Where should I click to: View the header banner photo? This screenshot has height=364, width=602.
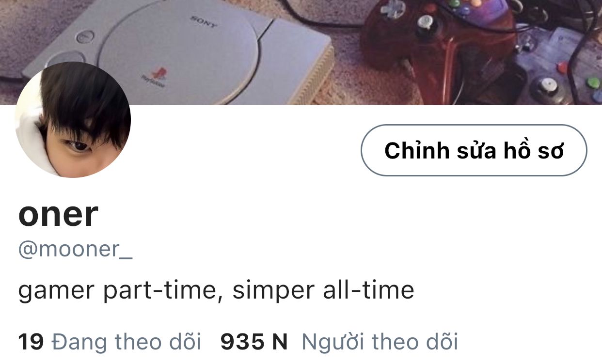pos(301,52)
